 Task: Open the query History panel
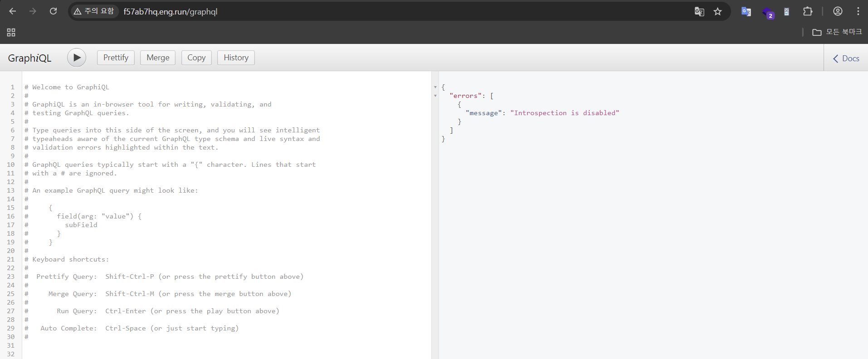click(x=236, y=58)
